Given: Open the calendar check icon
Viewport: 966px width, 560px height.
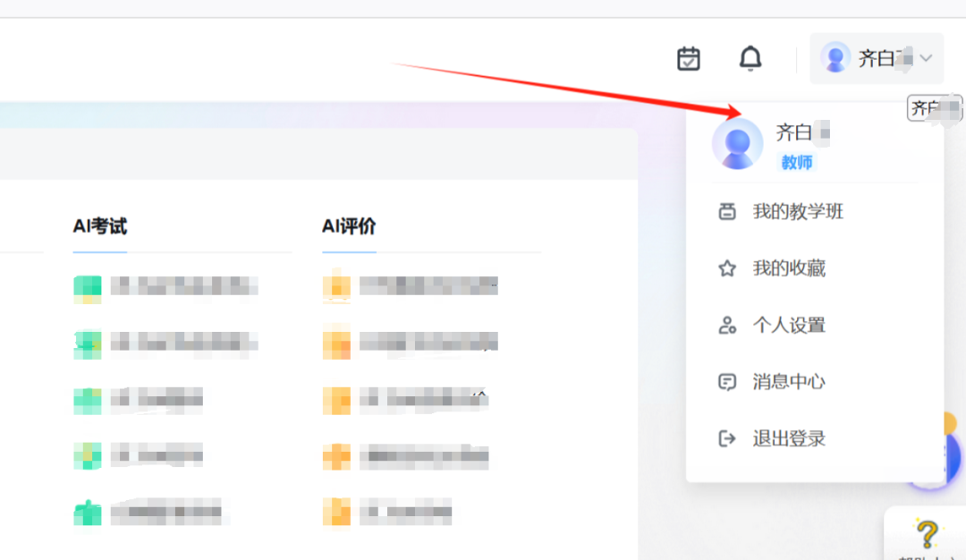Looking at the screenshot, I should 688,59.
